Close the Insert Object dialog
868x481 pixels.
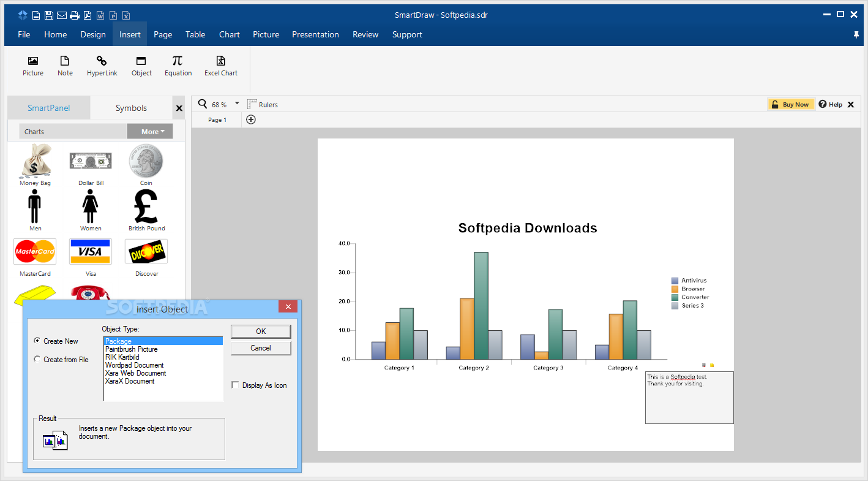288,306
